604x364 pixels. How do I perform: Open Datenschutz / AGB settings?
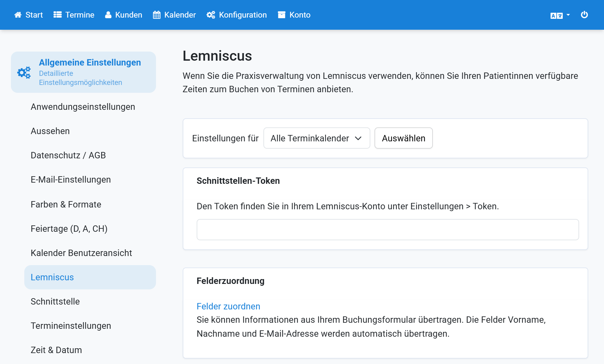click(68, 155)
